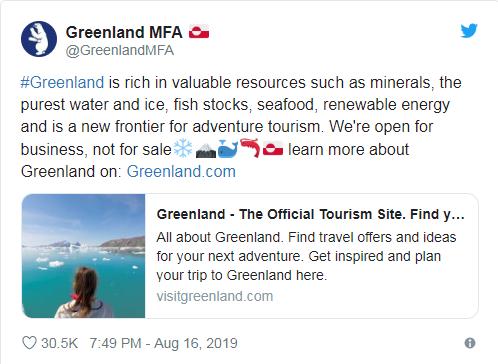
Task: Click the whale emoji in the tweet
Action: tap(228, 149)
